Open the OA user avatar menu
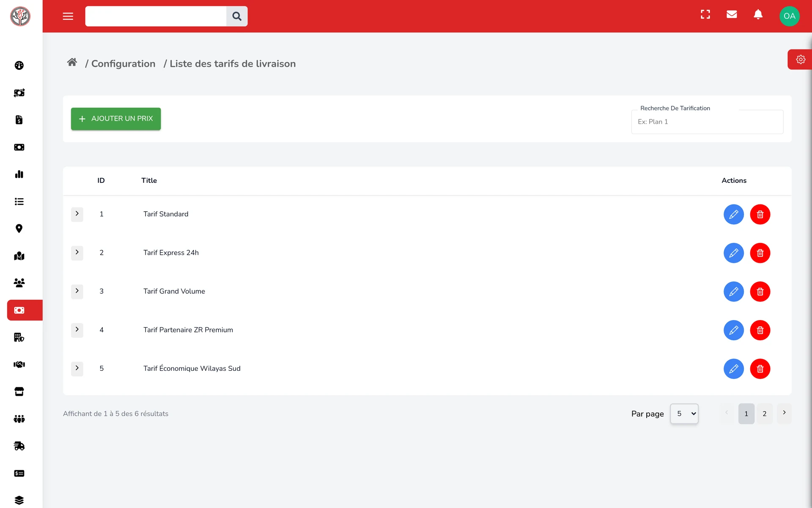Image resolution: width=812 pixels, height=508 pixels. (x=789, y=16)
